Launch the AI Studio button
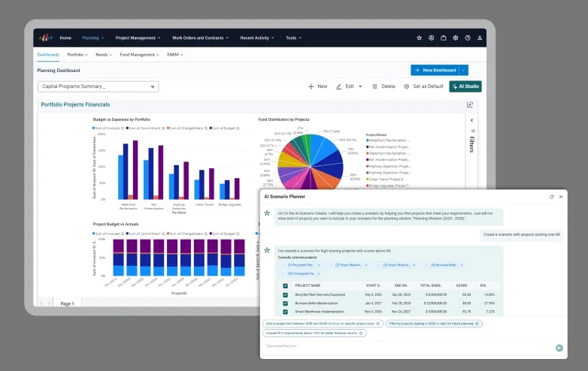Screen dimensions: 588x371 point(465,86)
